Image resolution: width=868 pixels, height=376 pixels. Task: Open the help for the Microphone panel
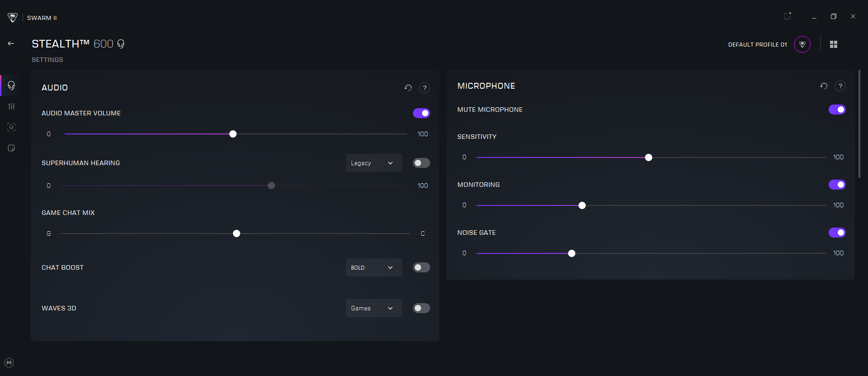pyautogui.click(x=840, y=86)
